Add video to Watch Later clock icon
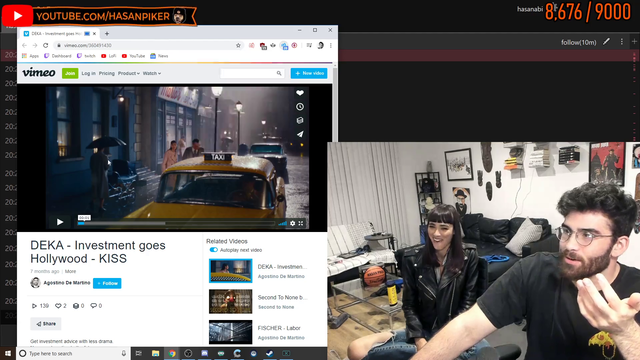 point(300,107)
